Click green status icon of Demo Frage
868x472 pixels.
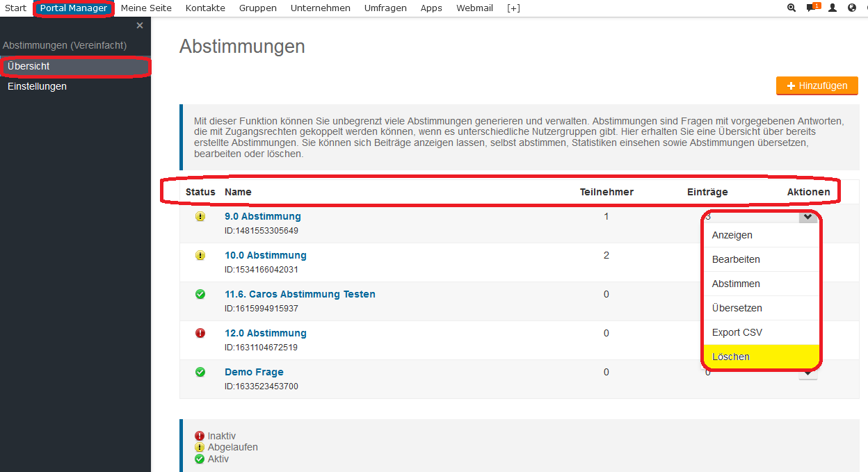(200, 372)
